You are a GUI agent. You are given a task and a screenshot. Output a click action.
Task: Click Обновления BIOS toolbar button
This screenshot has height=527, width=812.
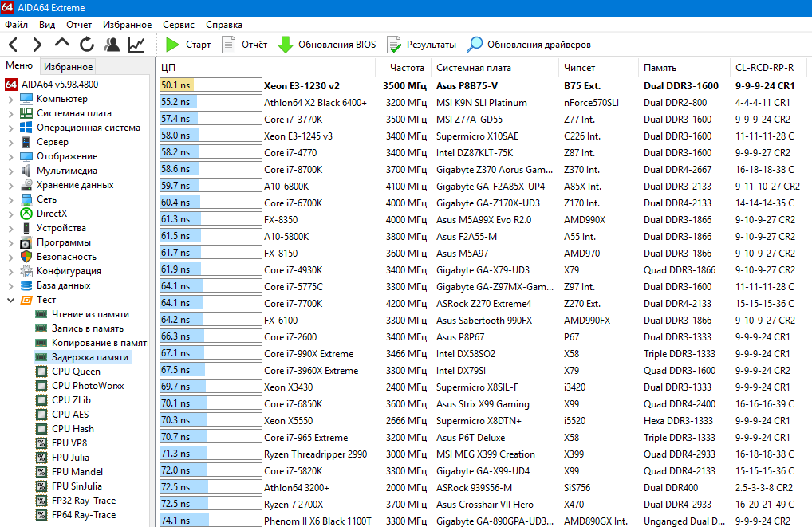[327, 45]
